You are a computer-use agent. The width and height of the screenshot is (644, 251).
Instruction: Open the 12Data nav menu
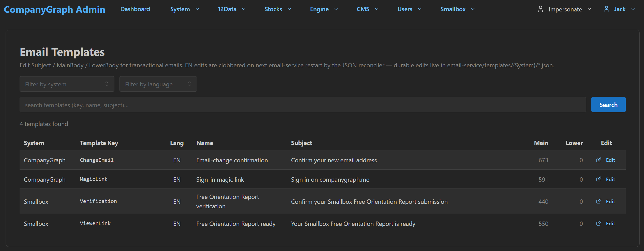tap(227, 9)
